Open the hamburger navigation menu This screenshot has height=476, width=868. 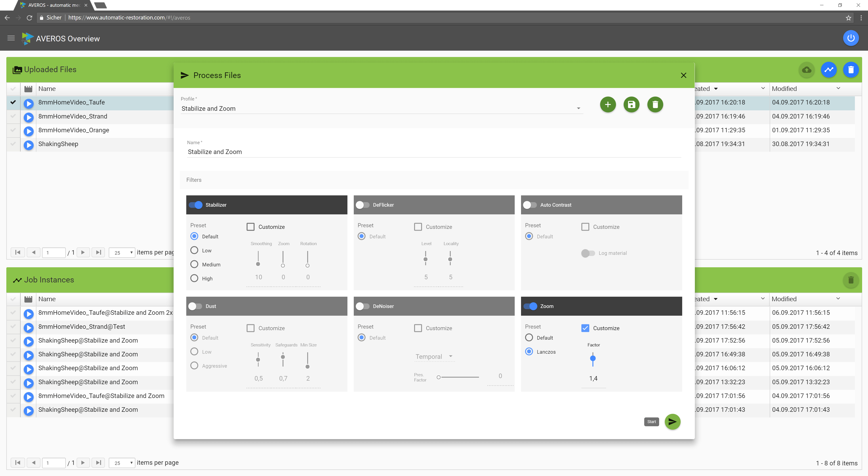pos(11,38)
